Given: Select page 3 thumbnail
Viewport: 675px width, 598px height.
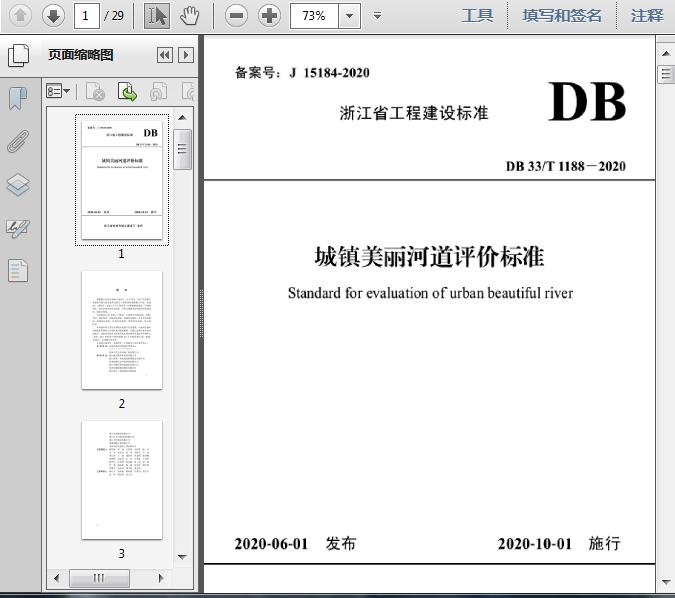Looking at the screenshot, I should pos(122,480).
